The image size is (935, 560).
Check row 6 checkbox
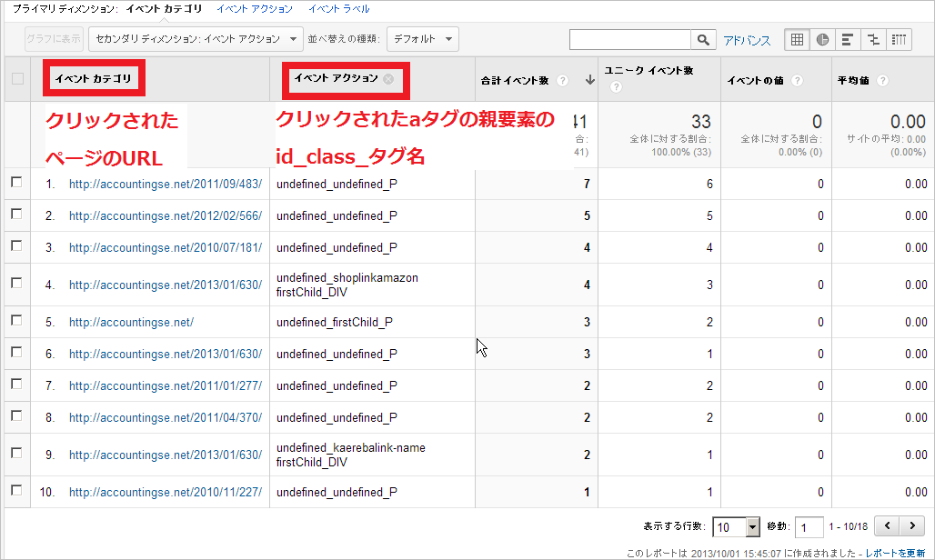(16, 352)
